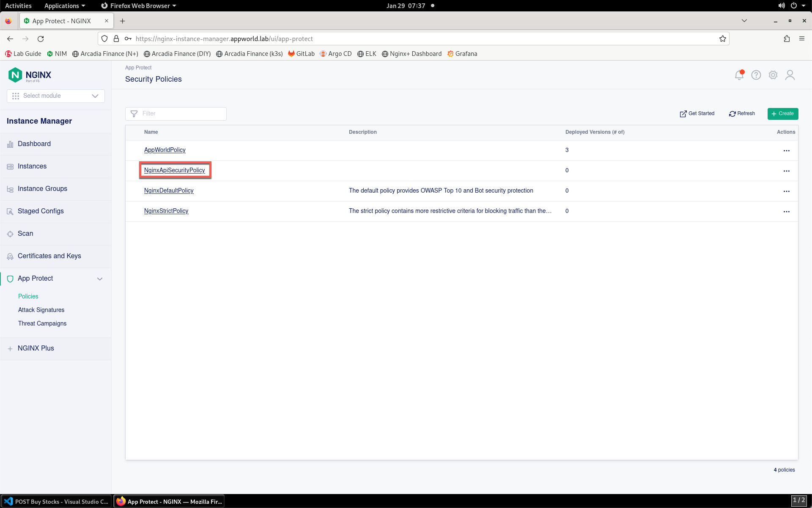Go to Instance Groups in sidebar
The width and height of the screenshot is (812, 508).
[x=56, y=189]
